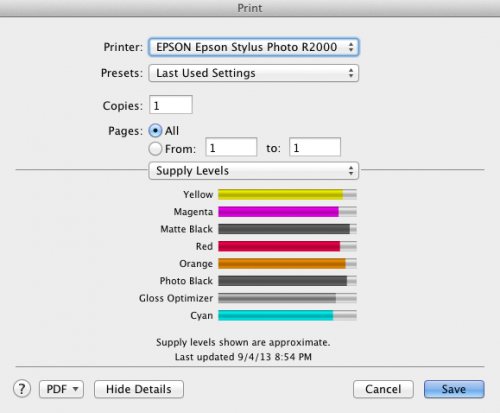The image size is (500, 413).
Task: Click the Copies input field
Action: pyautogui.click(x=171, y=105)
